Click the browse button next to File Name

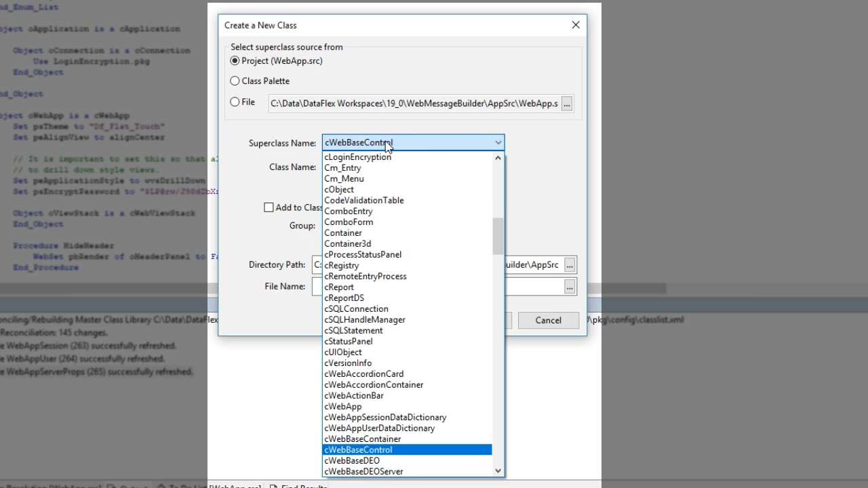[x=570, y=287]
